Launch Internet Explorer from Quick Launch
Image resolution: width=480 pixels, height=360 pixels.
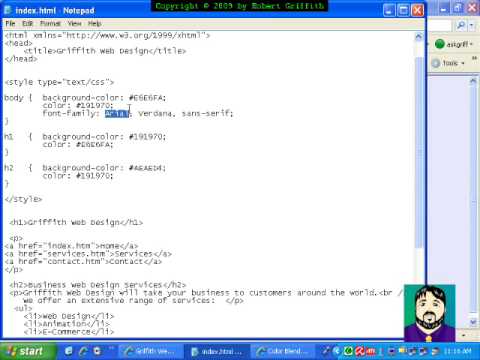point(68,351)
